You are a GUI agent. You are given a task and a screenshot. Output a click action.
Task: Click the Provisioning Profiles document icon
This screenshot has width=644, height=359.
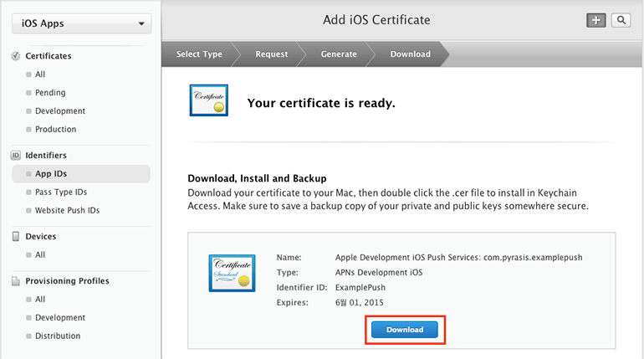coord(15,281)
